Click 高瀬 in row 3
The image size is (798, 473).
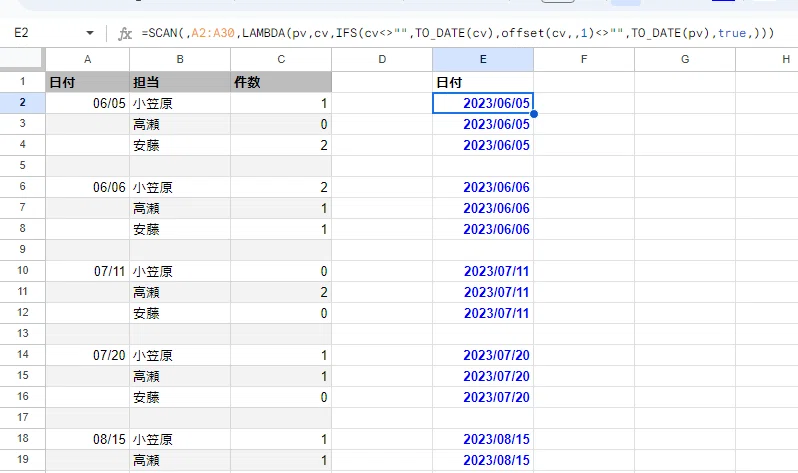146,125
